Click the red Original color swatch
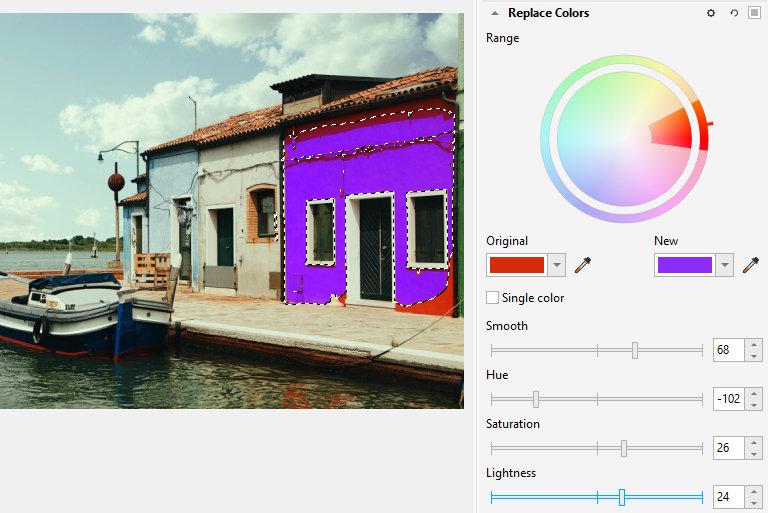Screen dimensions: 768x513 coord(517,265)
